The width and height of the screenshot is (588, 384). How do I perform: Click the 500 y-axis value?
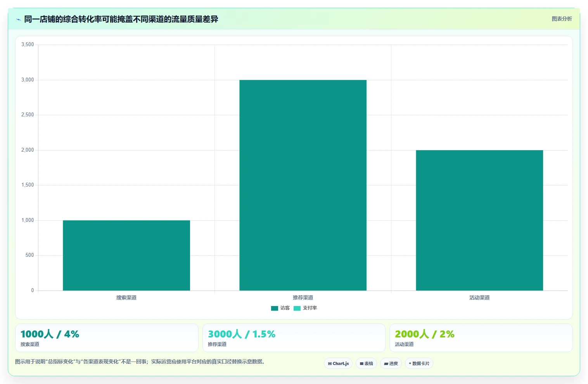[x=29, y=255]
